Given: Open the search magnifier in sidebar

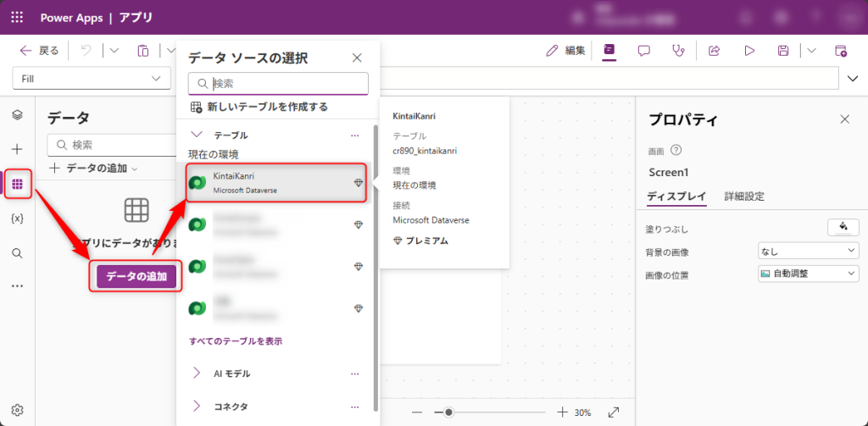Looking at the screenshot, I should pos(17,253).
